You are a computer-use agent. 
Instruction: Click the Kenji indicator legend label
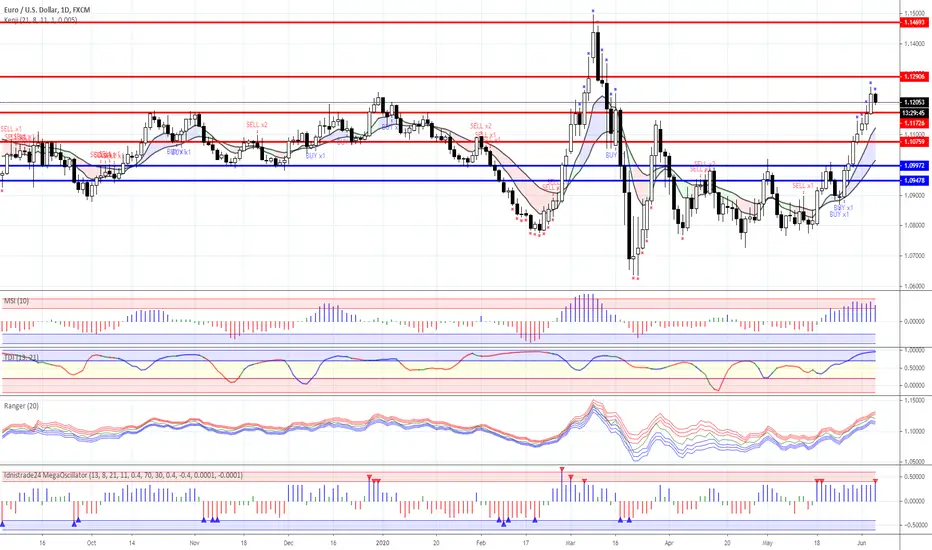point(40,20)
